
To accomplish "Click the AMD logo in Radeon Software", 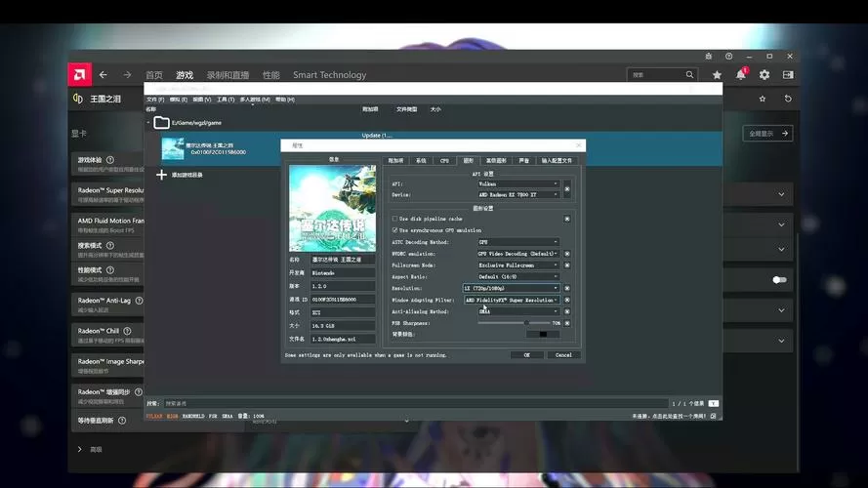I will (x=80, y=75).
